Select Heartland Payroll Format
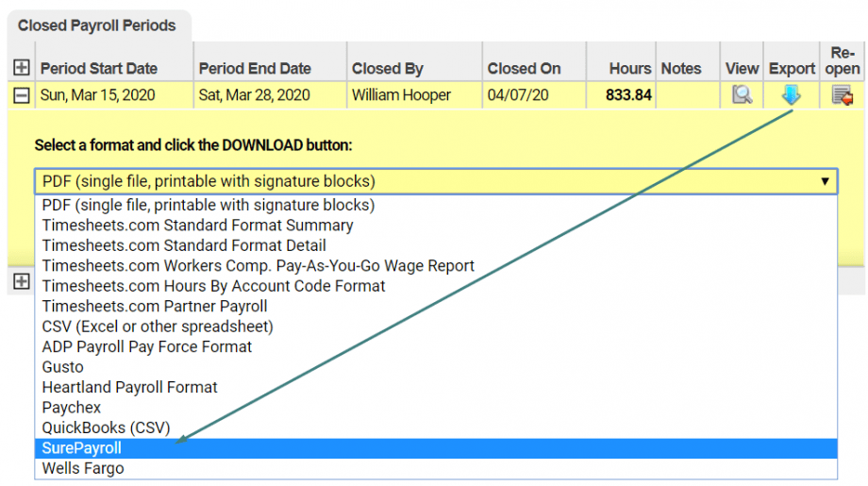The width and height of the screenshot is (868, 486). tap(436, 387)
